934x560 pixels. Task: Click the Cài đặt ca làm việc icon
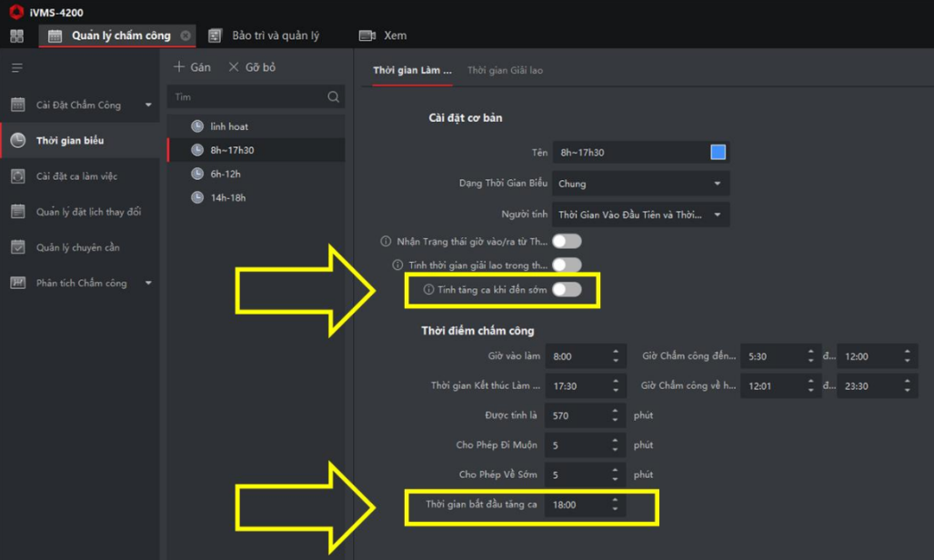(x=17, y=176)
